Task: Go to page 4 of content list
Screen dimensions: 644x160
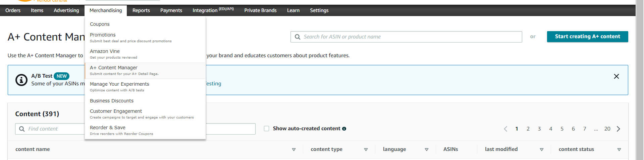Action: click(551, 129)
